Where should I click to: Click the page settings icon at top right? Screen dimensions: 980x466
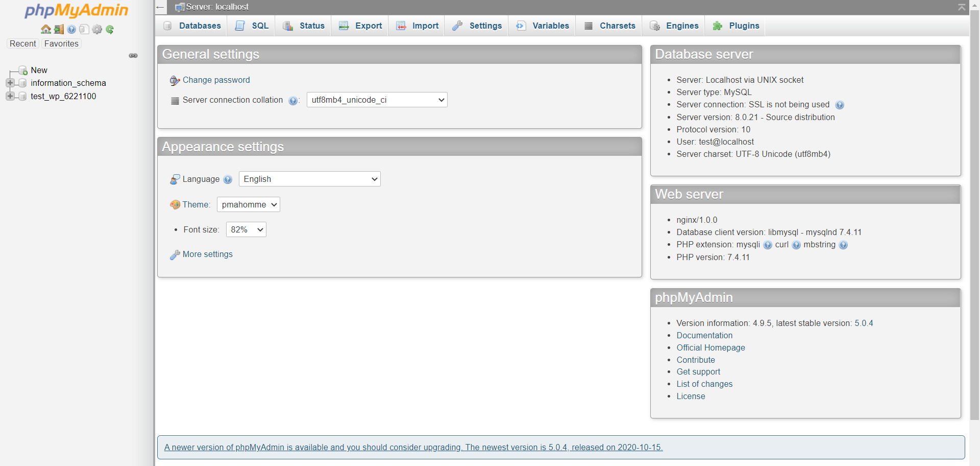(x=962, y=7)
